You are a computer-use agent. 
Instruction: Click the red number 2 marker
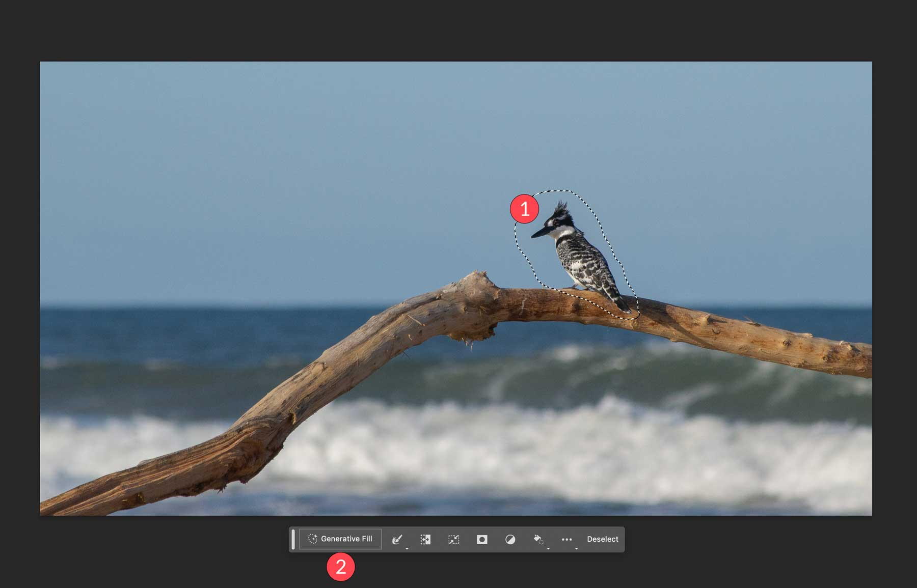tap(340, 567)
